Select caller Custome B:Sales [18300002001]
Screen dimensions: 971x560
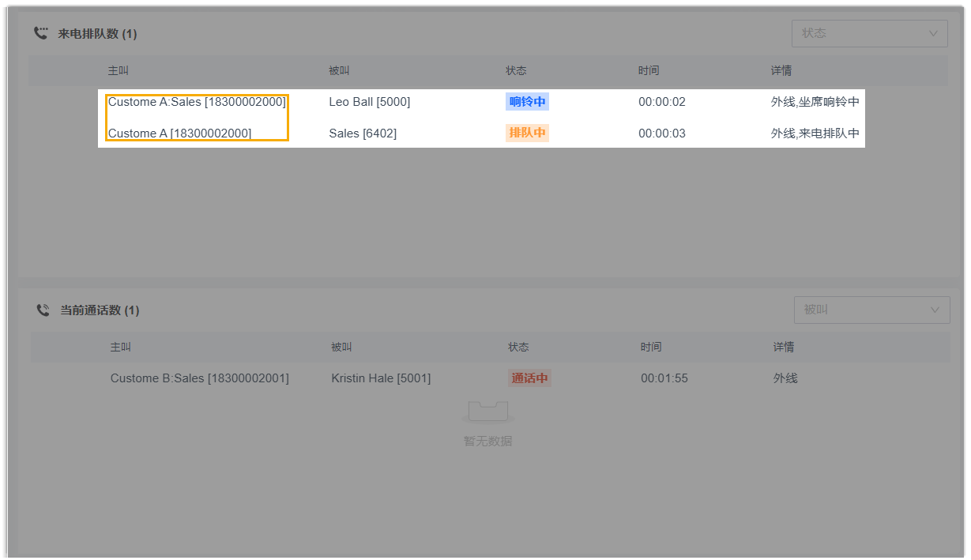(x=199, y=378)
